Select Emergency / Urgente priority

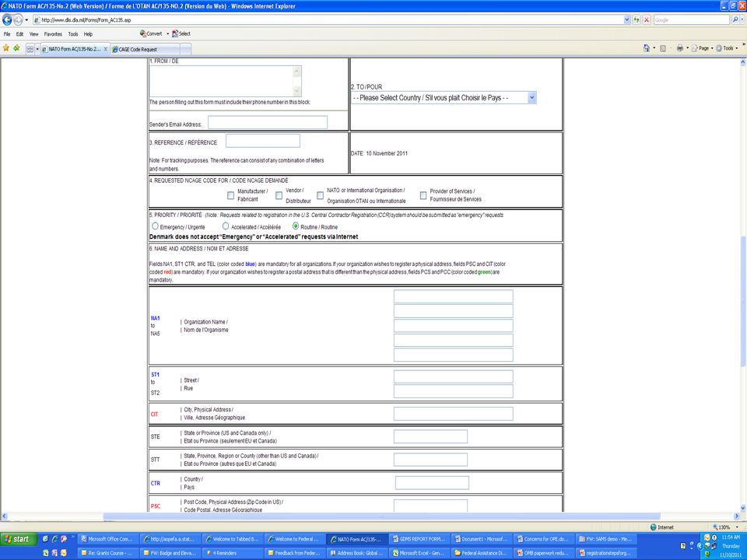(x=156, y=226)
